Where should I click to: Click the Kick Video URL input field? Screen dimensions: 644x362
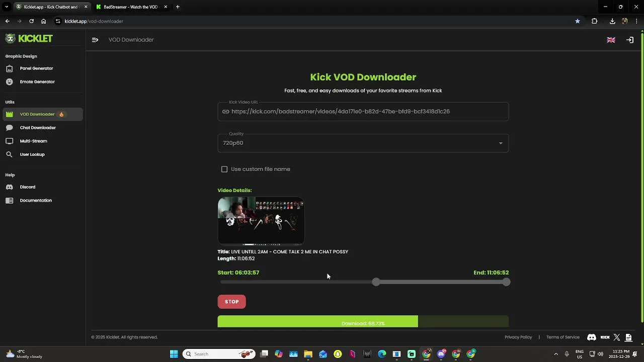[x=363, y=112]
